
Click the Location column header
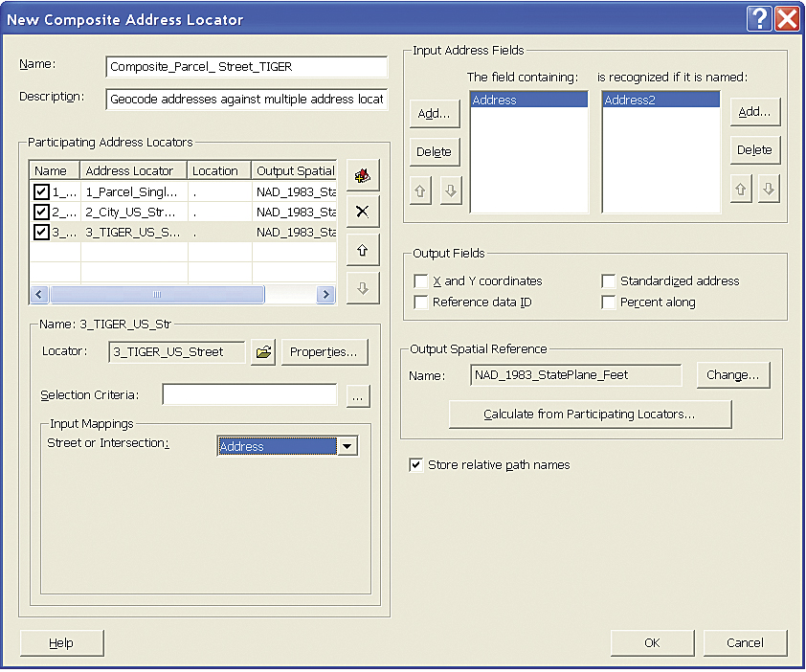[x=219, y=170]
